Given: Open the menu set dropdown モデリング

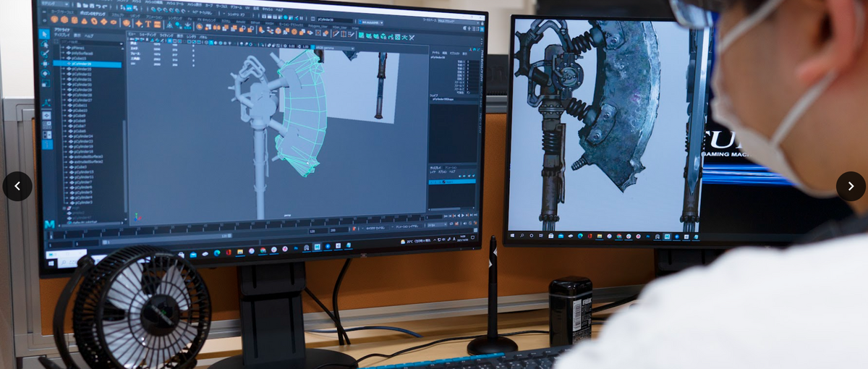Looking at the screenshot, I should (x=55, y=4).
